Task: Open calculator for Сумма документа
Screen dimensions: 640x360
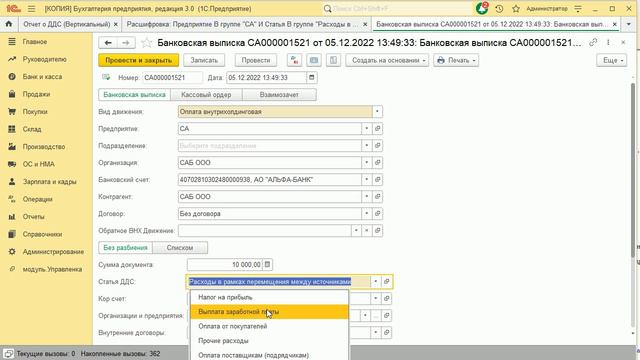Action: (x=267, y=264)
